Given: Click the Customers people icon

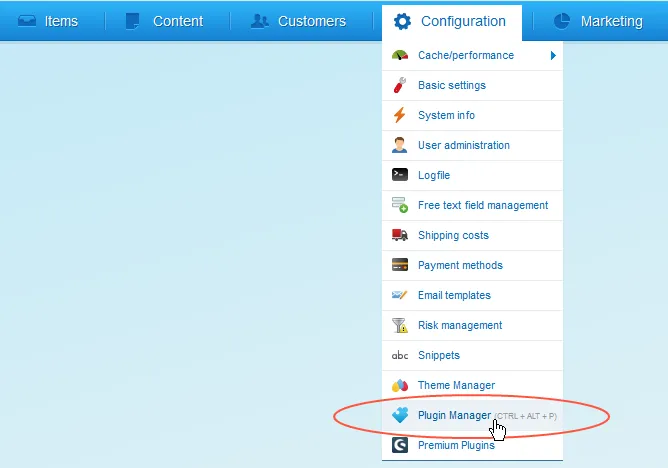Looking at the screenshot, I should click(259, 21).
